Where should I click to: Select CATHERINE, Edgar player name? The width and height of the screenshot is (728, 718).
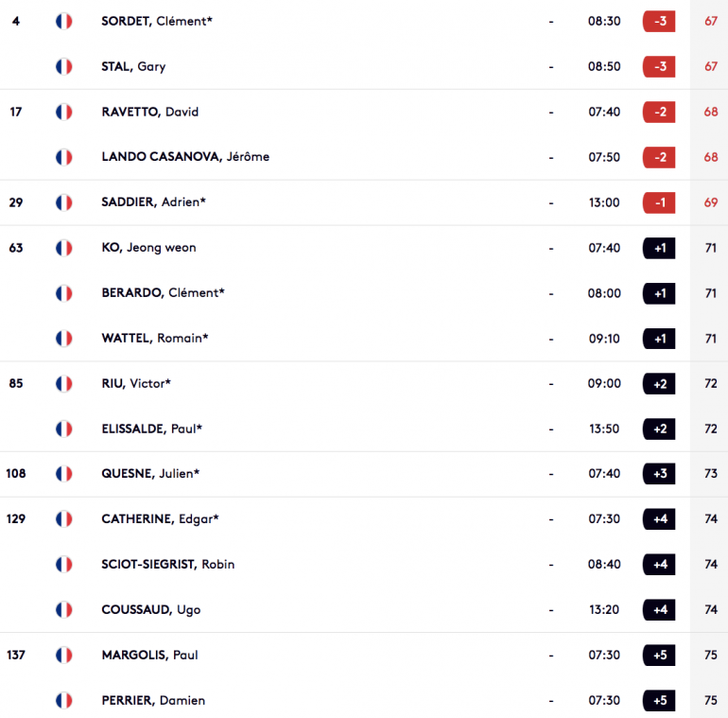point(160,518)
